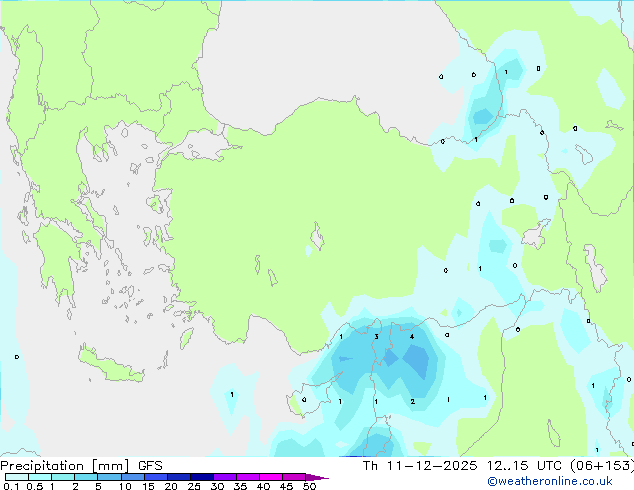The height and width of the screenshot is (490, 634).
Task: Click the legend label '30'
Action: 217,486
